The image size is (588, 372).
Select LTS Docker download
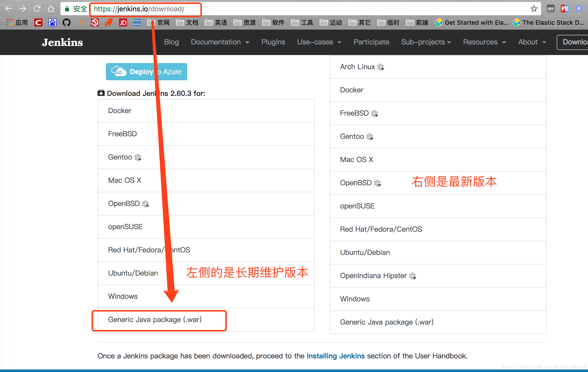tap(206, 111)
